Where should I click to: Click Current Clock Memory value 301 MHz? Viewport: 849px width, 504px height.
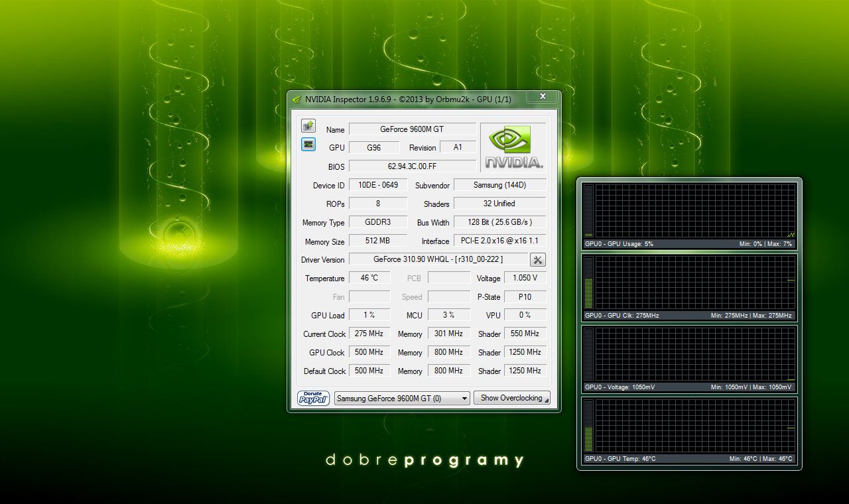tap(449, 334)
